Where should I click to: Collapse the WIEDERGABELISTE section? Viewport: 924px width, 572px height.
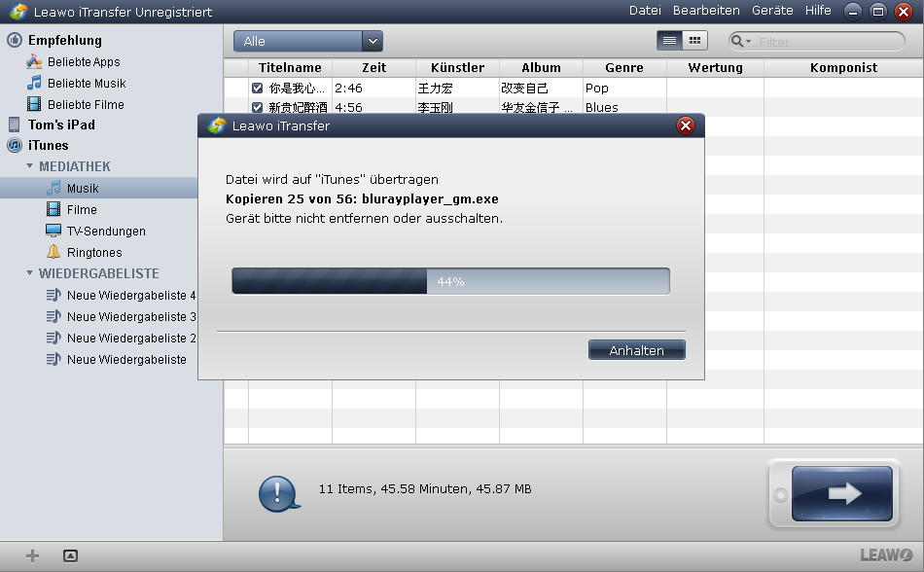click(x=29, y=272)
